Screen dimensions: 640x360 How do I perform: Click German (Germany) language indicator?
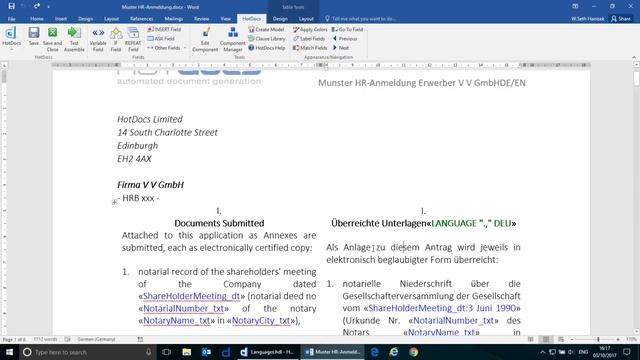click(x=96, y=340)
